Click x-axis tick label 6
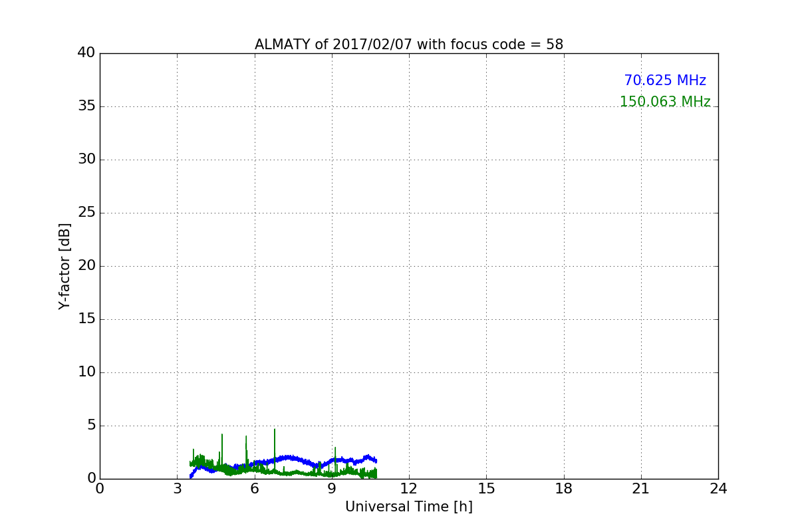This screenshot has height=532, width=798. (x=255, y=488)
